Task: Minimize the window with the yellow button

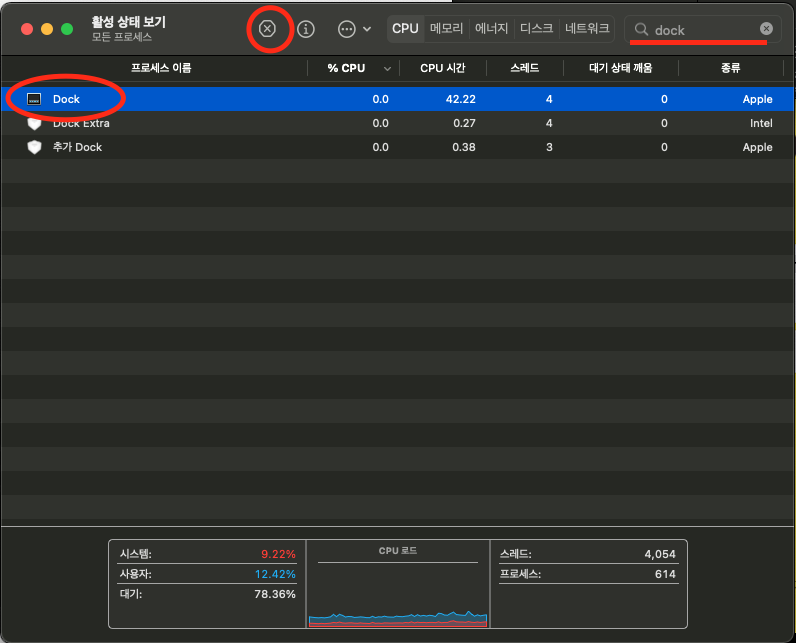Action: pos(47,29)
